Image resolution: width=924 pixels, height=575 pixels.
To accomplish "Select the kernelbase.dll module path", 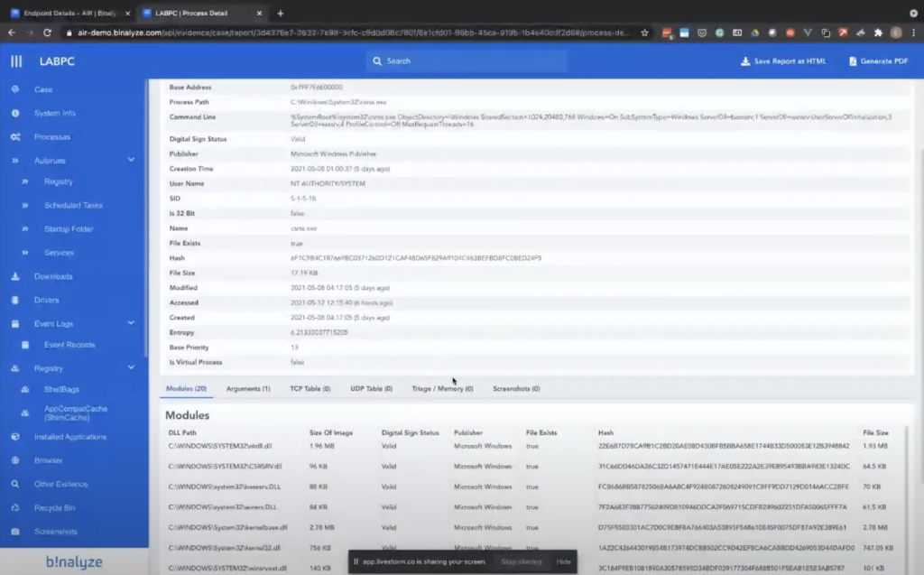I will (227, 527).
